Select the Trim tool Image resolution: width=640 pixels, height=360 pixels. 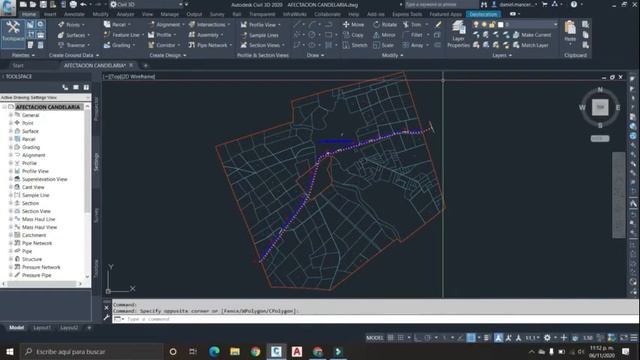point(413,24)
